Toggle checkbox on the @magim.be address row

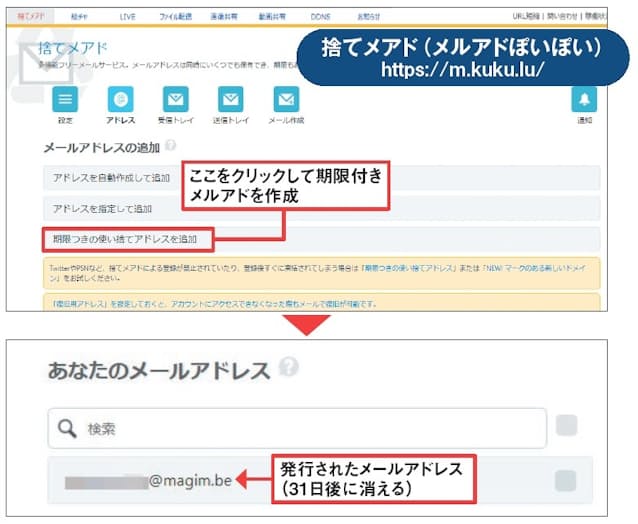566,480
